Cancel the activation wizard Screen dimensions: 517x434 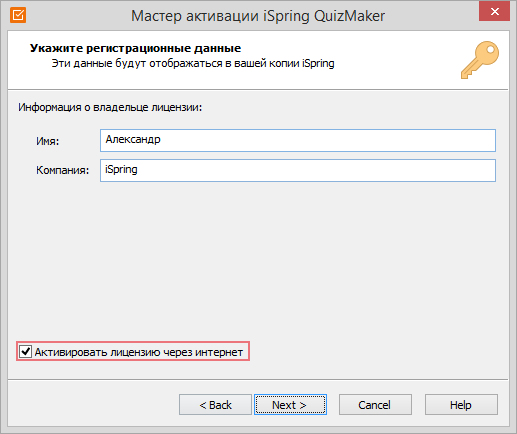[x=375, y=405]
